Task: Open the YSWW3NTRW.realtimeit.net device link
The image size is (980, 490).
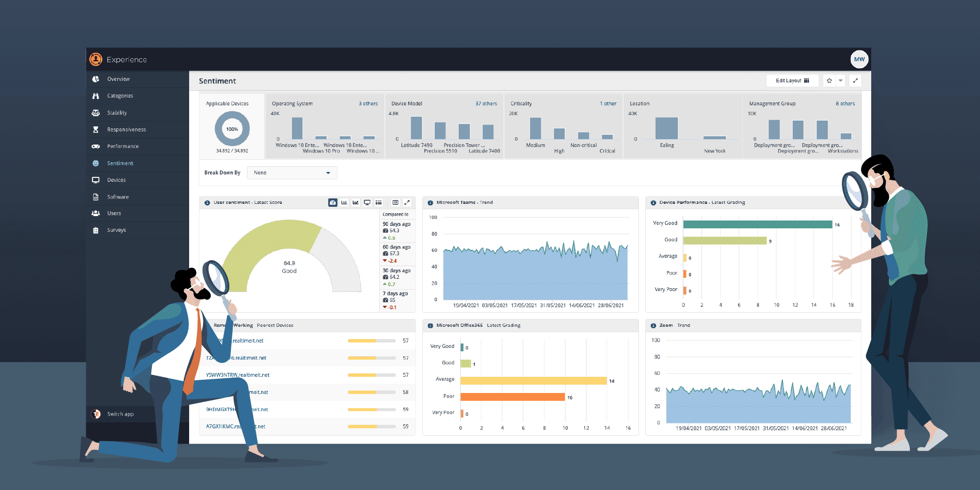Action: coord(238,375)
